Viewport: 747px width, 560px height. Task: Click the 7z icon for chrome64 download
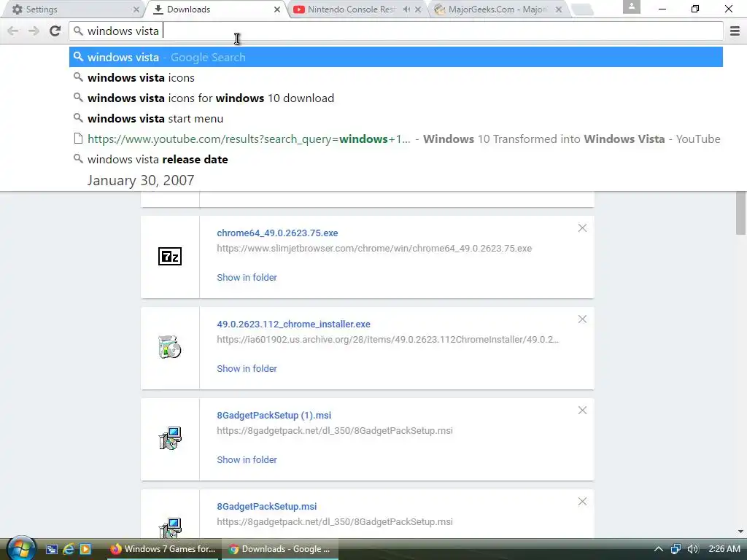(169, 256)
